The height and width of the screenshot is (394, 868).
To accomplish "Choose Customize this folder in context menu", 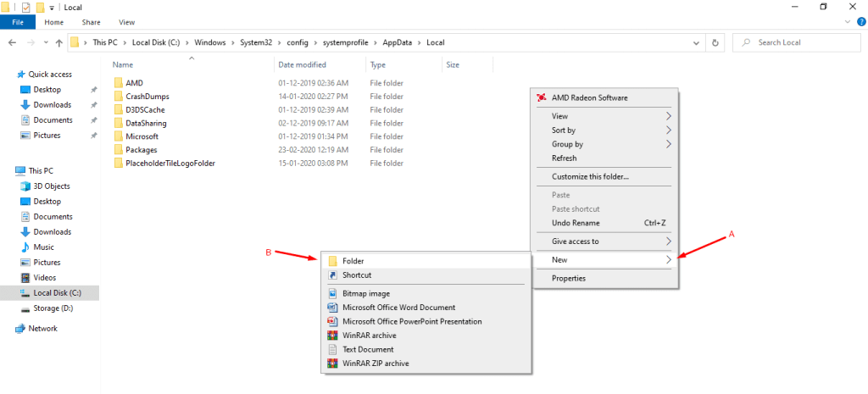I will [604, 176].
